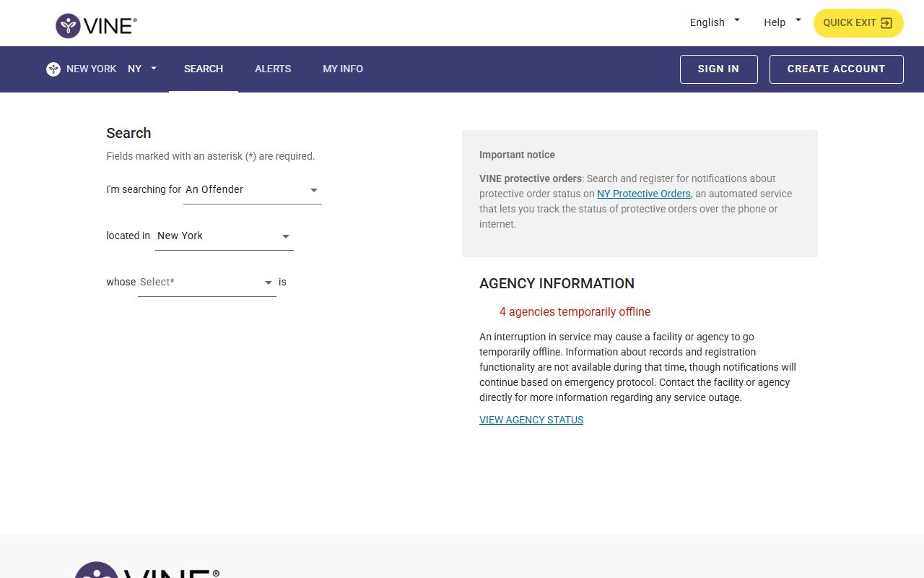
Task: Click the 'Search' heading text
Action: coord(128,133)
